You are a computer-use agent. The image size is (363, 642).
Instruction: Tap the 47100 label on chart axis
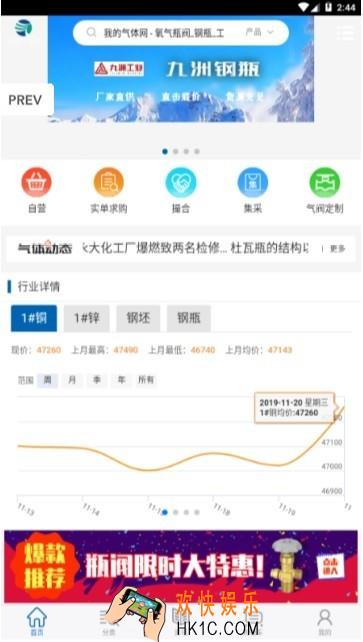tap(331, 443)
